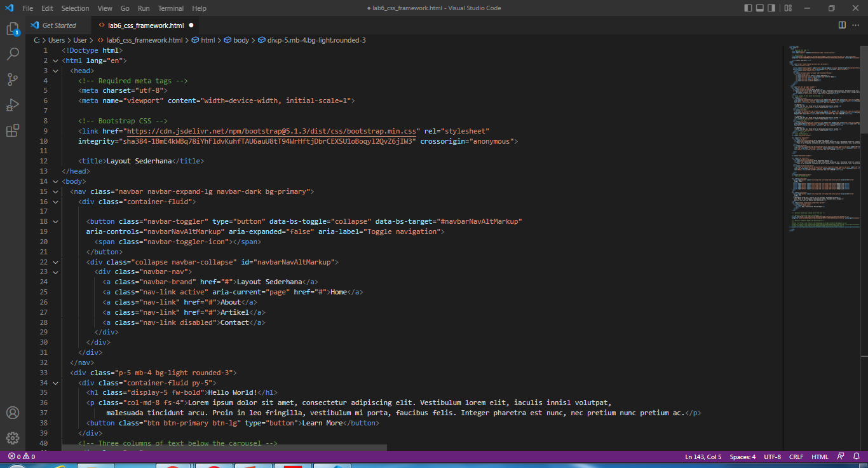Click UTF-8 encoding in status bar

click(x=773, y=456)
